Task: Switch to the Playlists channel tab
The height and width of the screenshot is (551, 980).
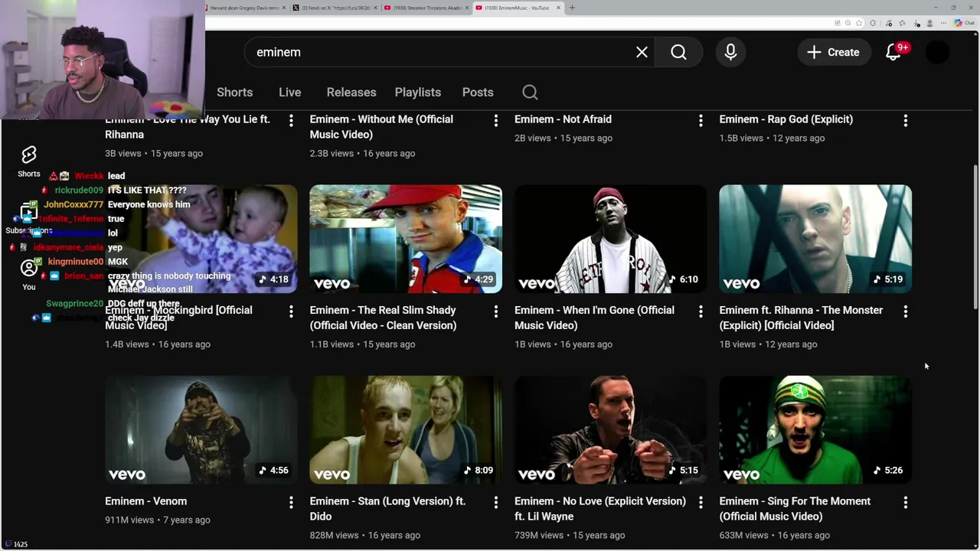Action: click(418, 93)
